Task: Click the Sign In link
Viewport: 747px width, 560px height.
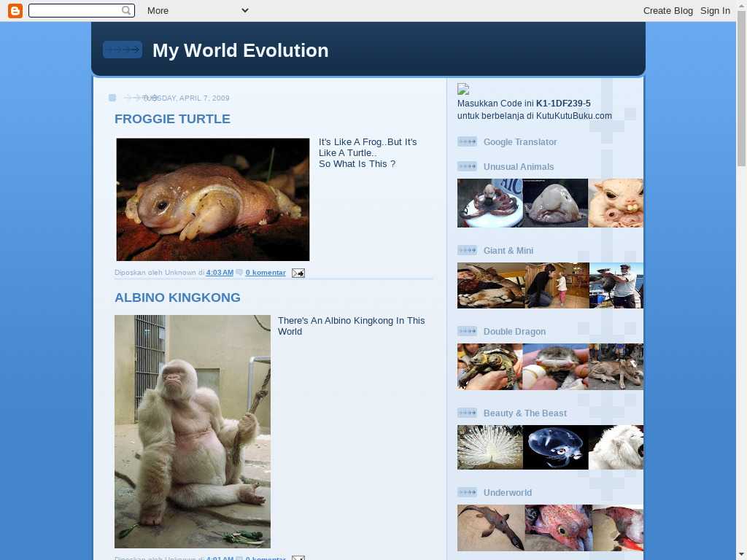Action: tap(715, 10)
